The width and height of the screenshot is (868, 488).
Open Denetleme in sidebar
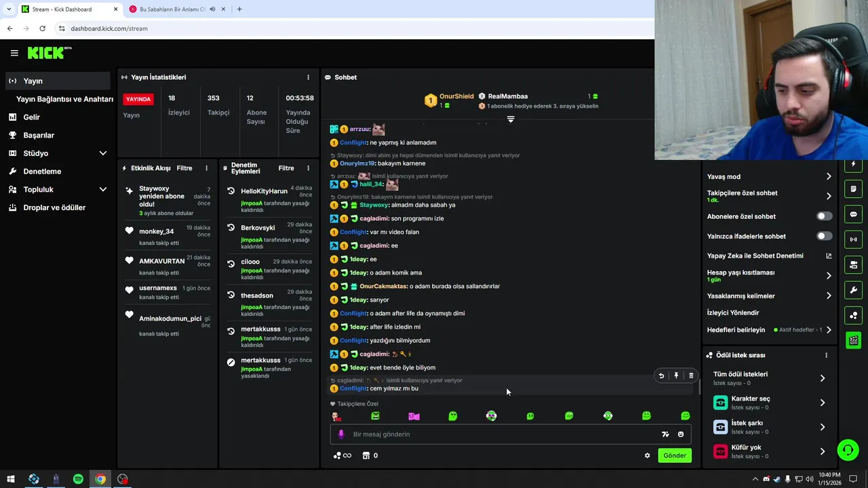click(x=58, y=171)
